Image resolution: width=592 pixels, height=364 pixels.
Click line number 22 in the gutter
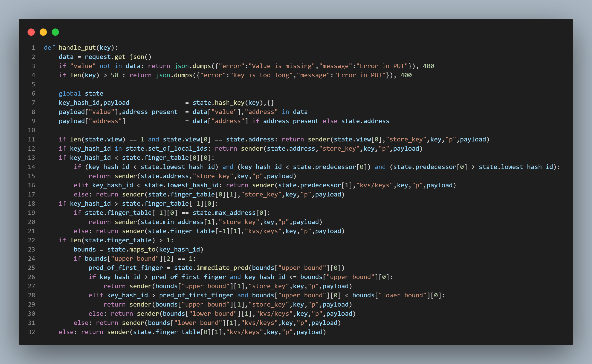(x=31, y=240)
